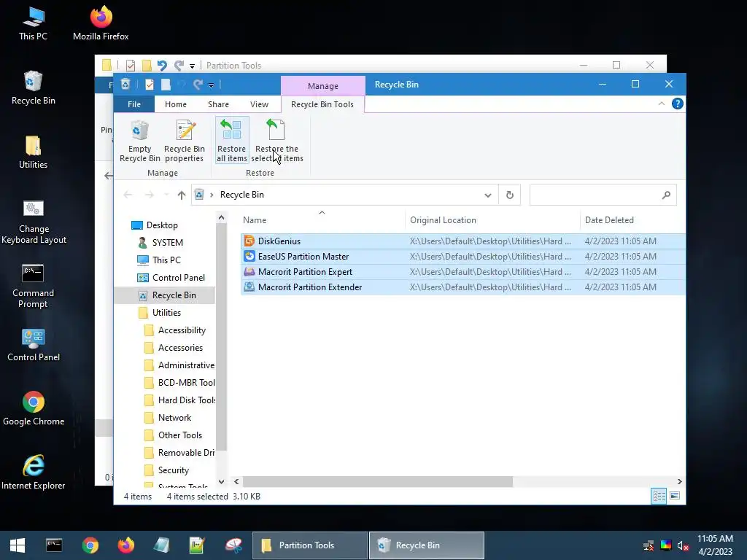Switch to the View ribbon tab

(259, 104)
